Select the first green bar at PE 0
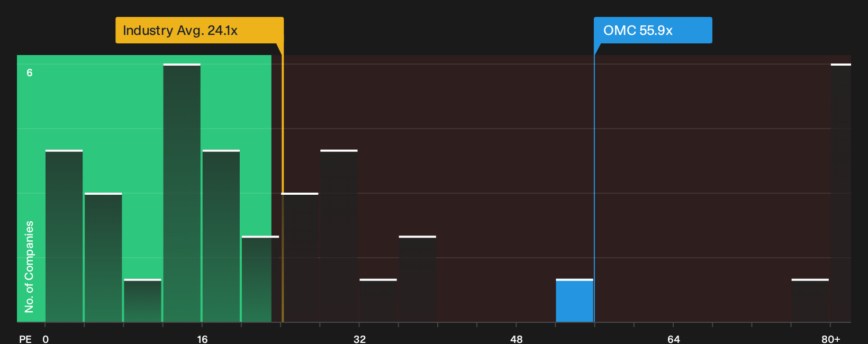The height and width of the screenshot is (344, 868). 64,236
